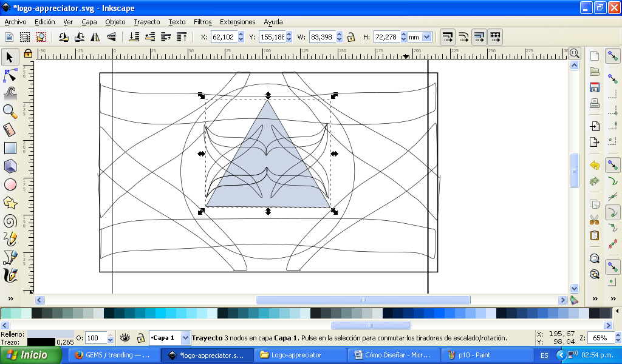Toggle the guides lock at ruler corner
Viewport: 622px width, 364px height.
28,53
